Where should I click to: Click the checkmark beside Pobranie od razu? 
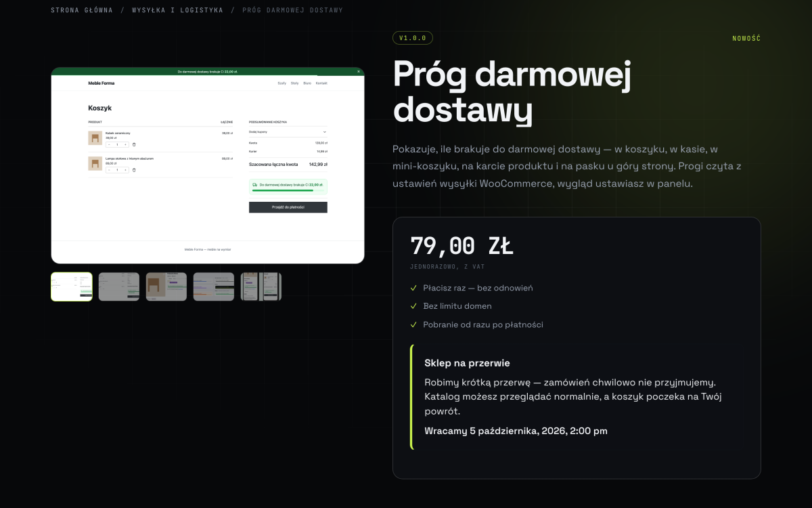tap(413, 324)
